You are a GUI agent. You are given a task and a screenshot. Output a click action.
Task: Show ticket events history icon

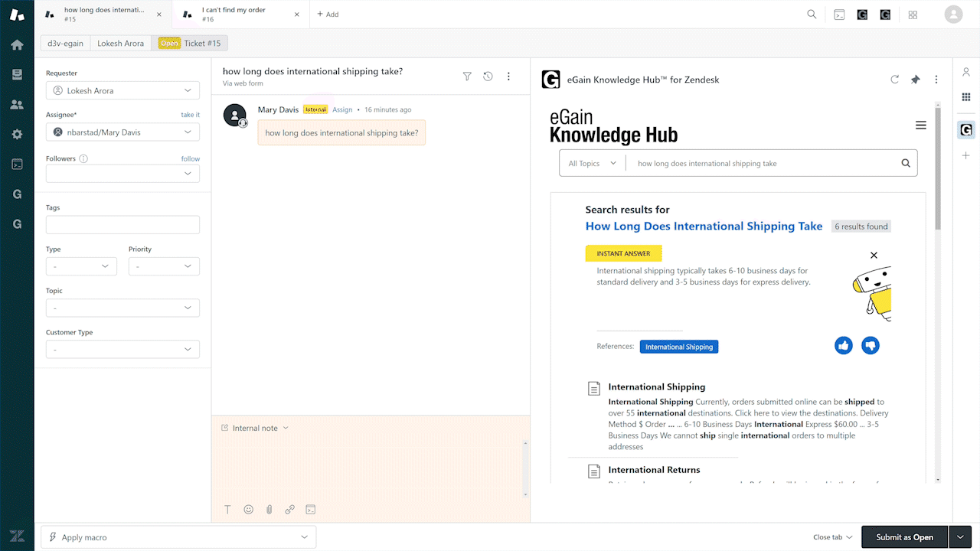[x=488, y=77]
